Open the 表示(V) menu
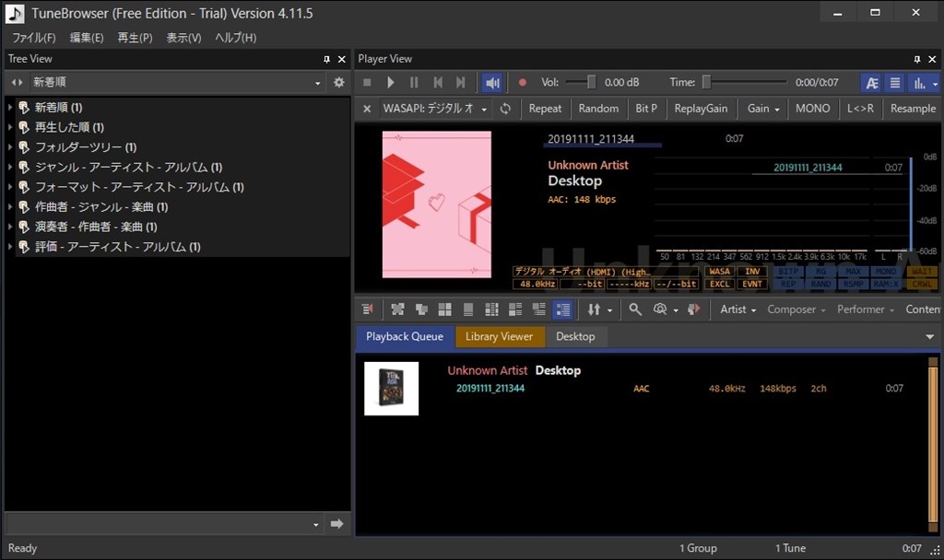This screenshot has width=944, height=560. [183, 37]
